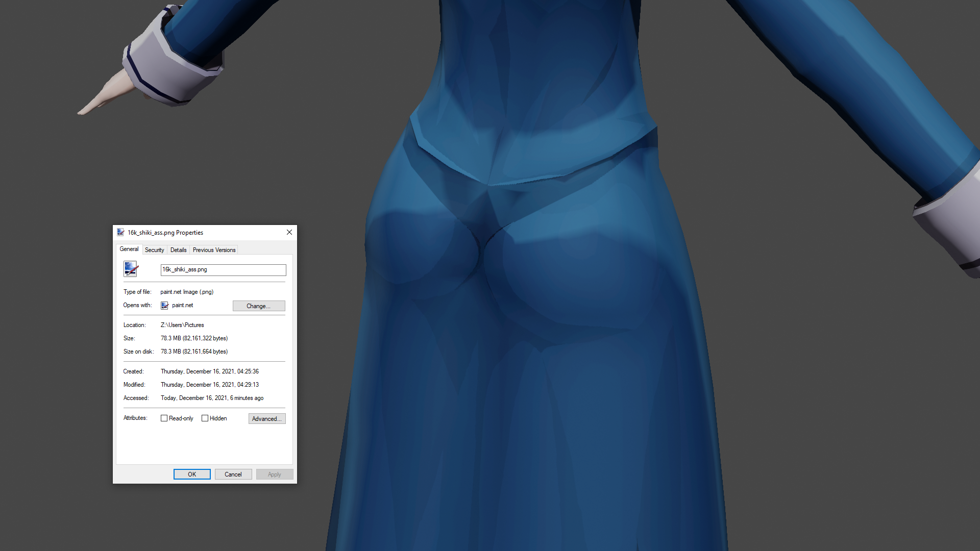Click the large PNG file type icon
The width and height of the screenshot is (980, 551).
131,269
